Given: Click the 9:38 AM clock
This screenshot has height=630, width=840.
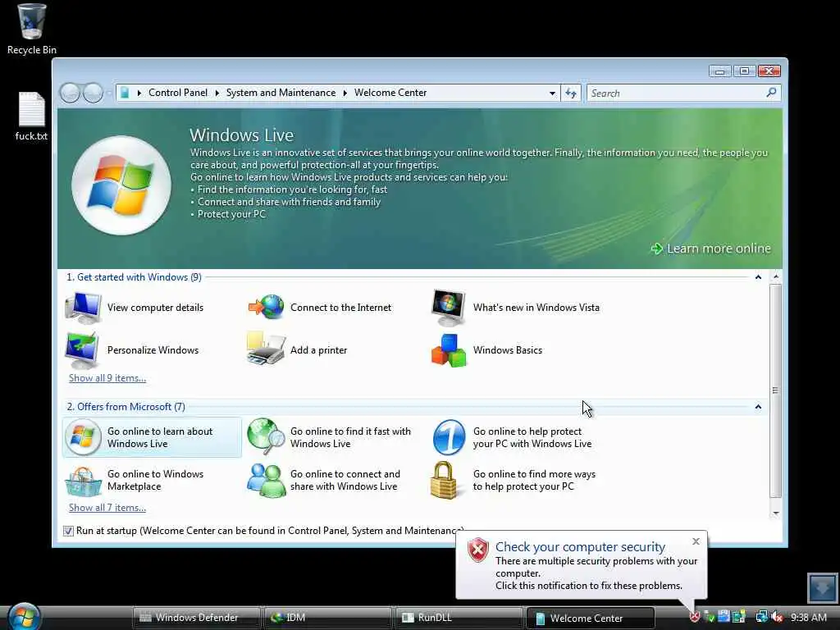Looking at the screenshot, I should pyautogui.click(x=808, y=617).
